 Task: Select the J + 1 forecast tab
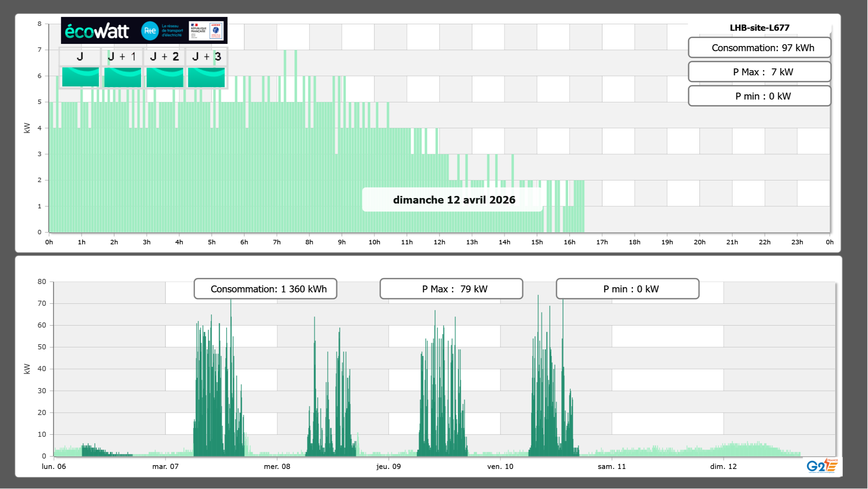(122, 56)
